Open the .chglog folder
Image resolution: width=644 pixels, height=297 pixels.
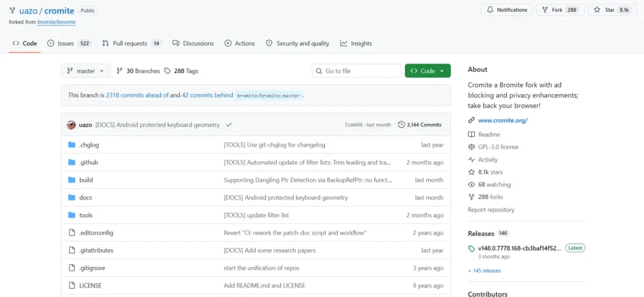coord(89,145)
